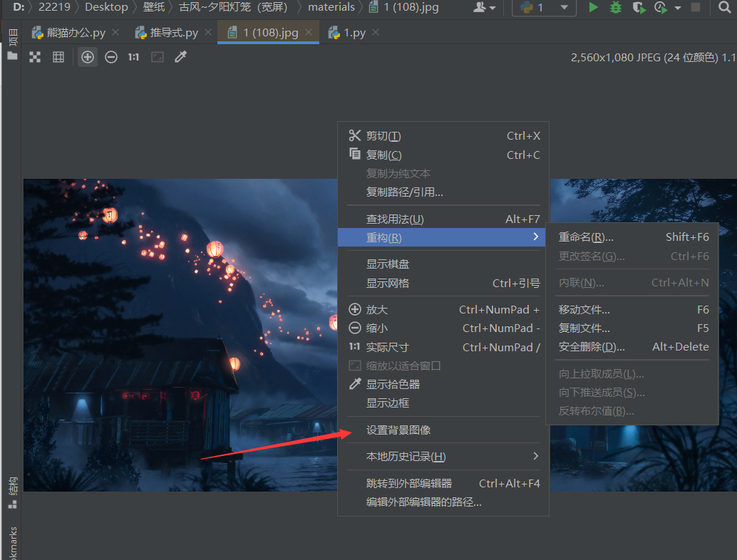Open the 项目 project tool window
Screen dimensions: 737x560
13,37
